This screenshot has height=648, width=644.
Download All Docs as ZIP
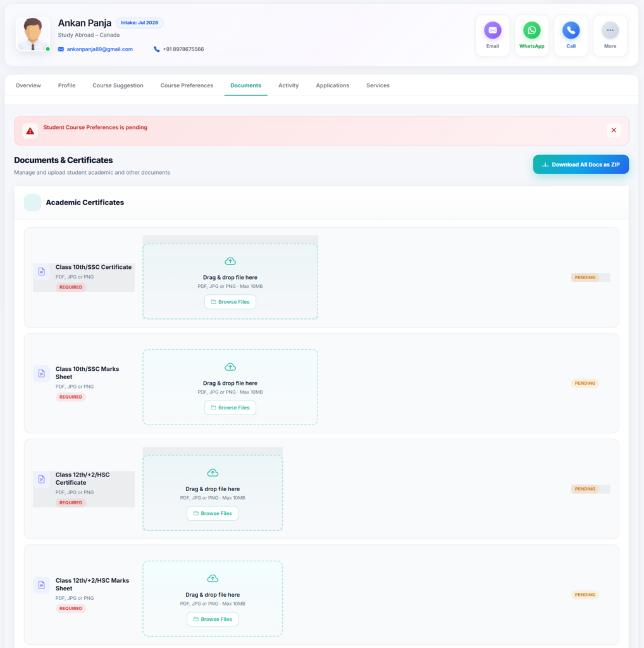coord(581,165)
